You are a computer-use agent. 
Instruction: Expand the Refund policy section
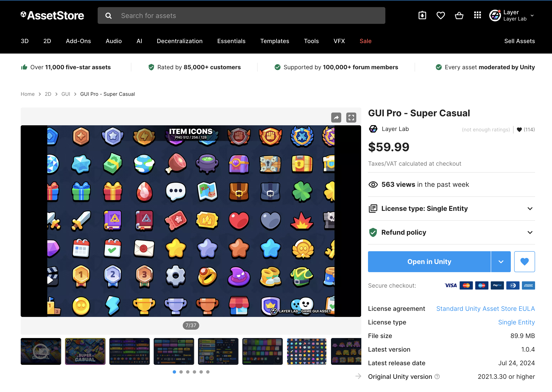[x=451, y=232]
